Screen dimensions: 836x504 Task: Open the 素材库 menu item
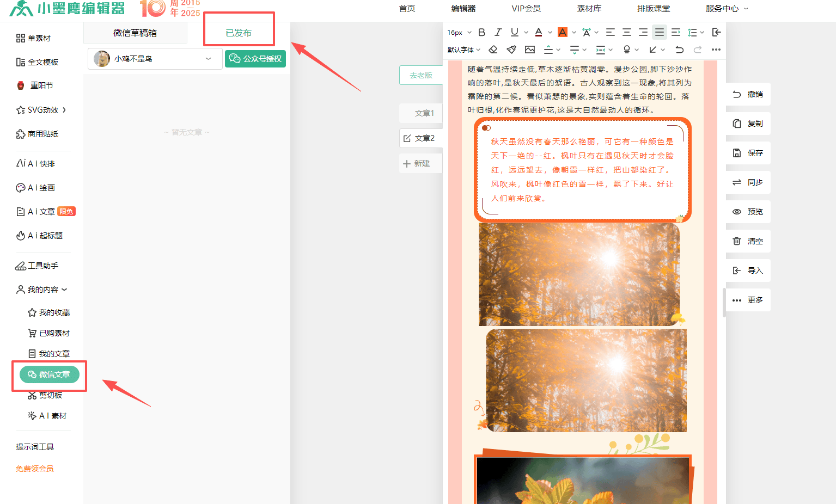click(589, 9)
